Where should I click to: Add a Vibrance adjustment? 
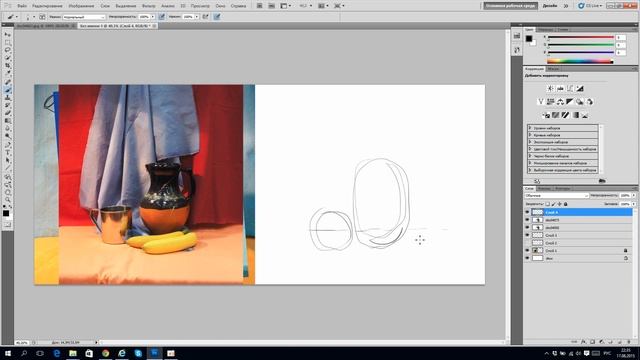[x=541, y=102]
